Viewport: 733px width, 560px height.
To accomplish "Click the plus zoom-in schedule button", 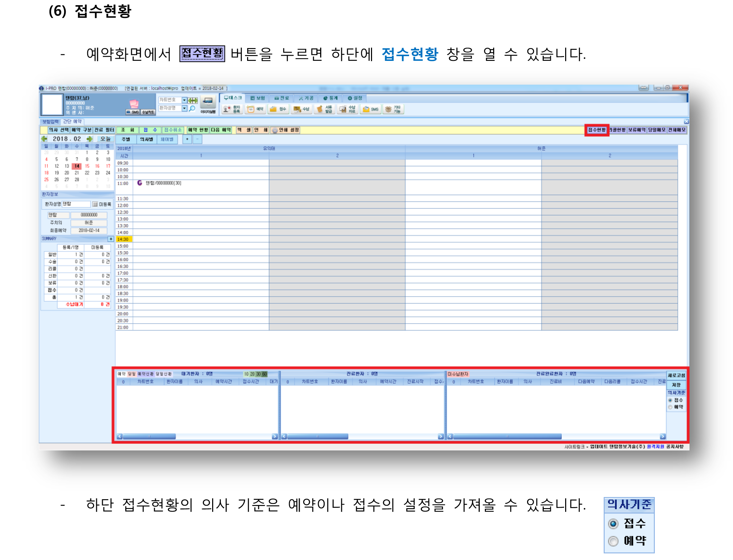I will pos(187,139).
